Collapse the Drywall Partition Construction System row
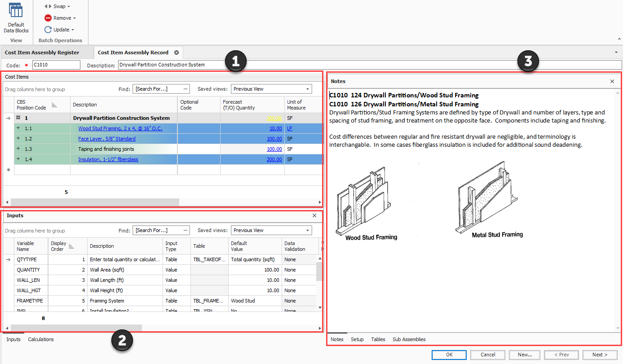Screen dimensions: 623x364 pos(18,118)
